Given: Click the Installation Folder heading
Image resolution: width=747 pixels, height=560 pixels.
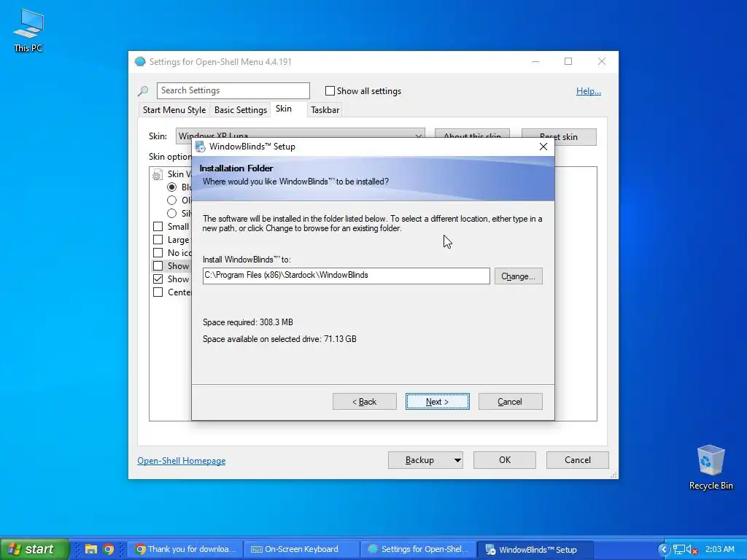Looking at the screenshot, I should tap(236, 168).
